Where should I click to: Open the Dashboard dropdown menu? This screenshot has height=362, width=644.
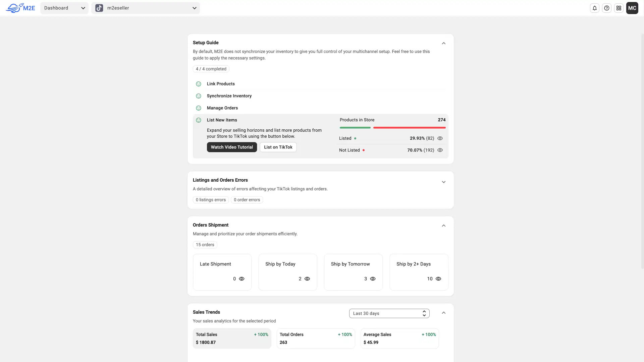point(64,8)
